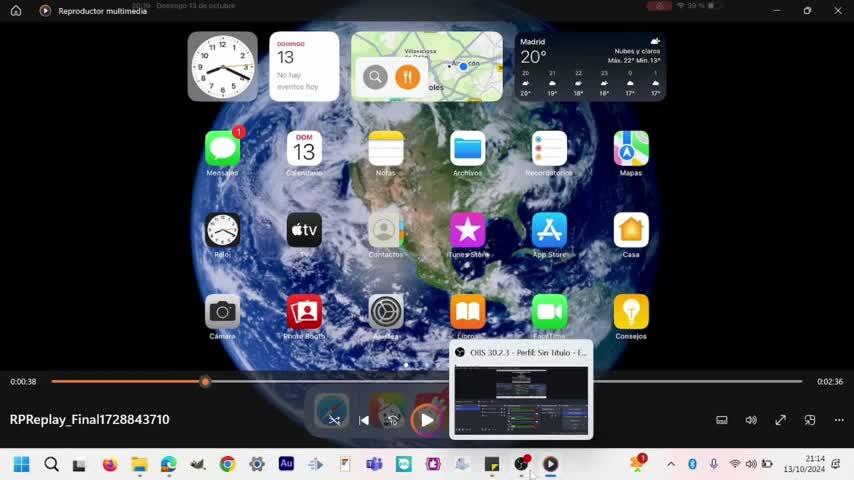
Task: Open the OBS 30.2.3 preview thumbnail
Action: click(521, 400)
